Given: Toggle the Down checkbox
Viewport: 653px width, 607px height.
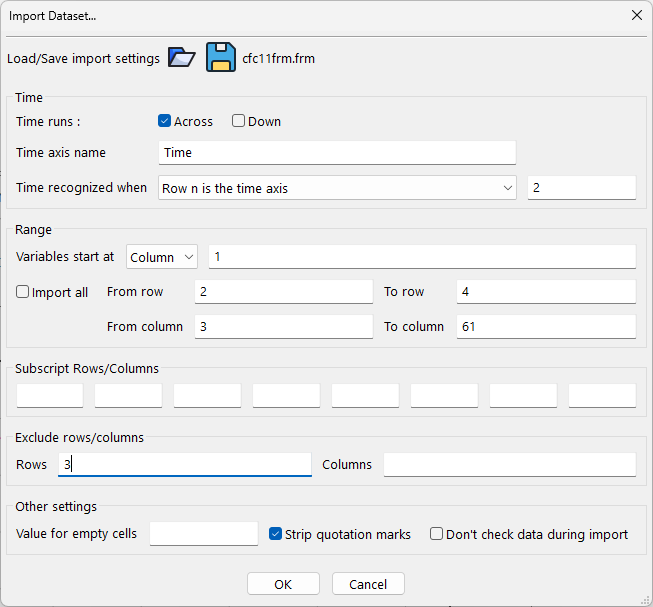Looking at the screenshot, I should pos(239,121).
